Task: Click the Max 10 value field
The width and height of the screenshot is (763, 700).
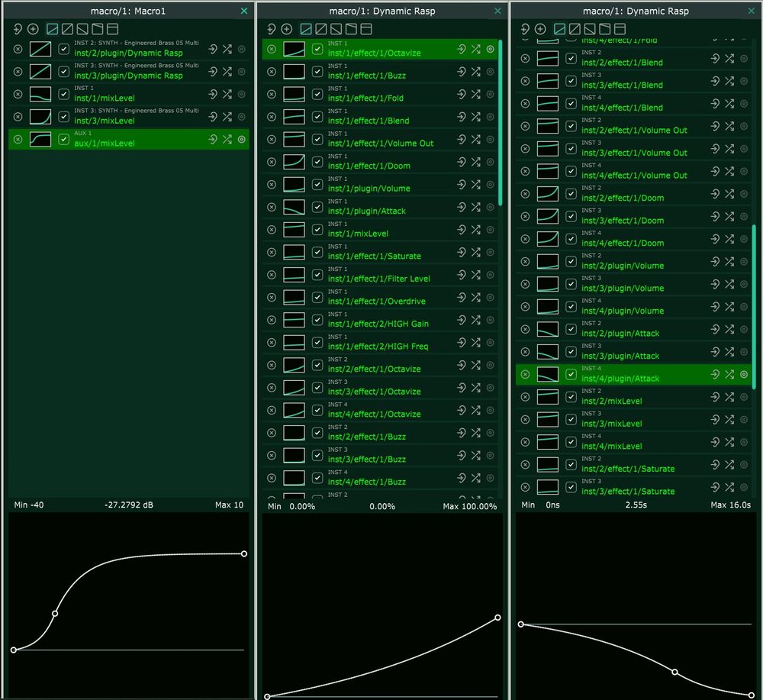Action: (x=229, y=505)
